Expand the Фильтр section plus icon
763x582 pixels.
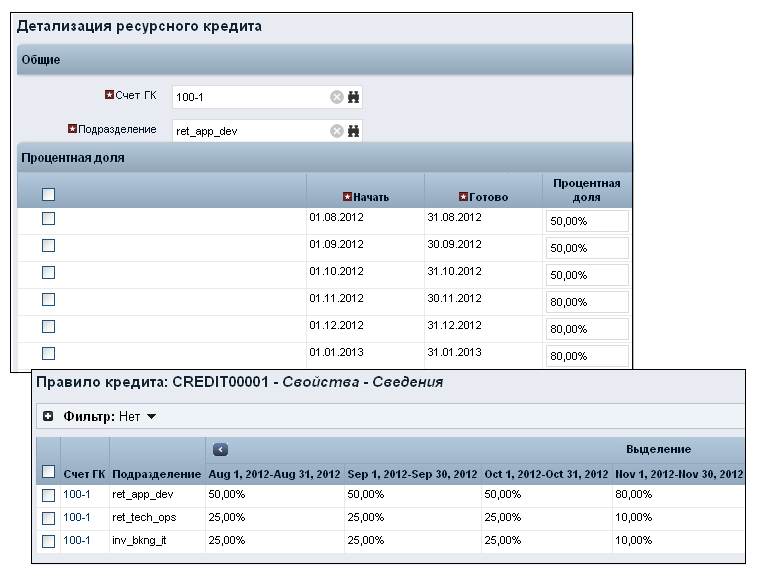point(48,417)
